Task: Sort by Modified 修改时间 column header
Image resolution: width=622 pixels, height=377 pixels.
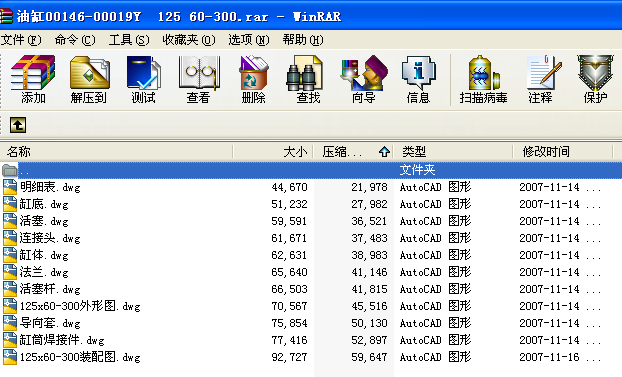Action: pos(563,152)
